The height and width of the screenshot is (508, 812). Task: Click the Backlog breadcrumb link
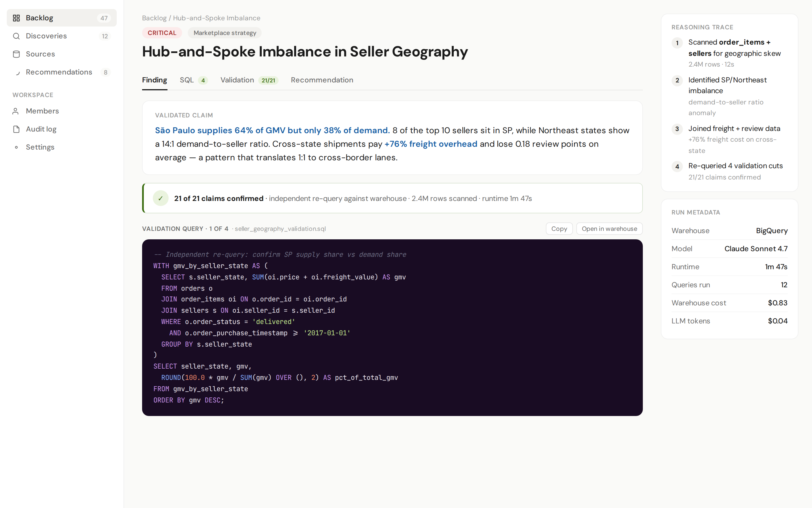tap(154, 18)
